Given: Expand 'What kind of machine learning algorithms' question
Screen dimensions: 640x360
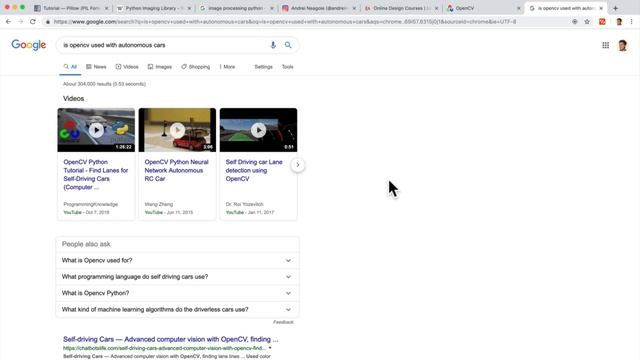Looking at the screenshot, I should point(177,309).
